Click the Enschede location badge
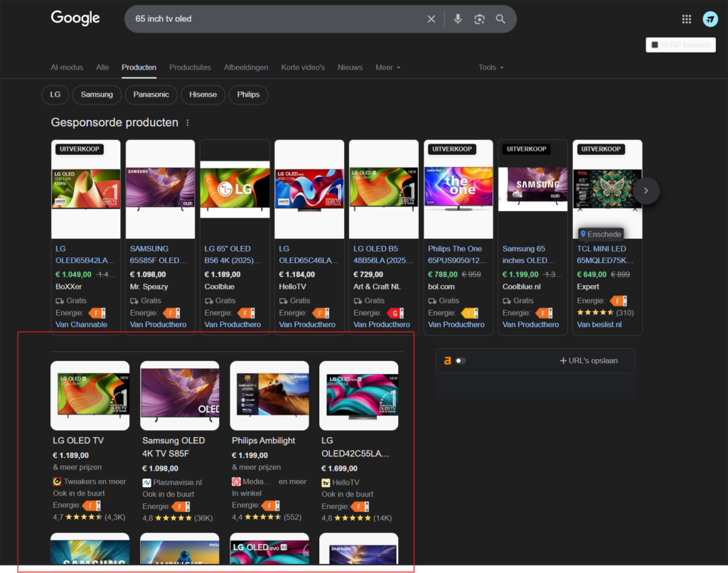Image resolution: width=728 pixels, height=573 pixels. (x=601, y=234)
